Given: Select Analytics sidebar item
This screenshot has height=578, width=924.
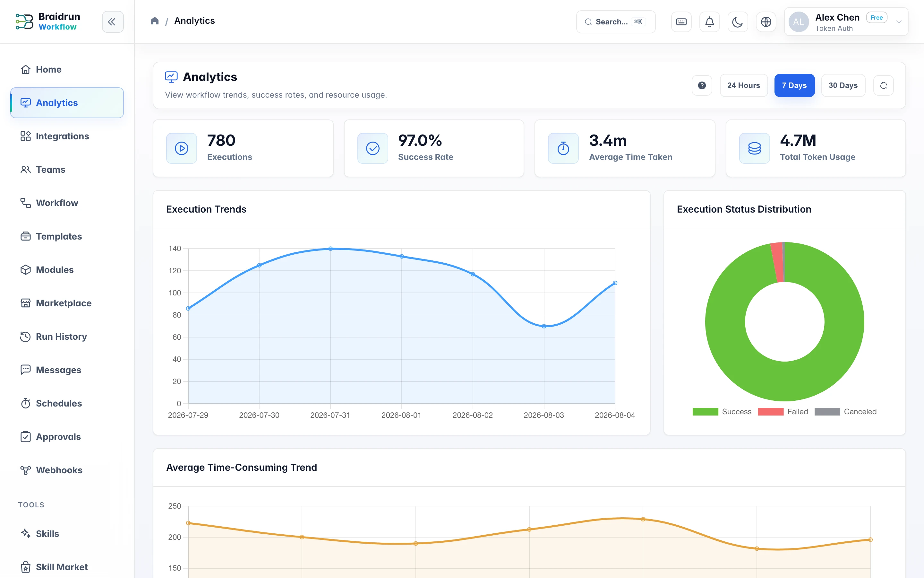Looking at the screenshot, I should (x=67, y=103).
